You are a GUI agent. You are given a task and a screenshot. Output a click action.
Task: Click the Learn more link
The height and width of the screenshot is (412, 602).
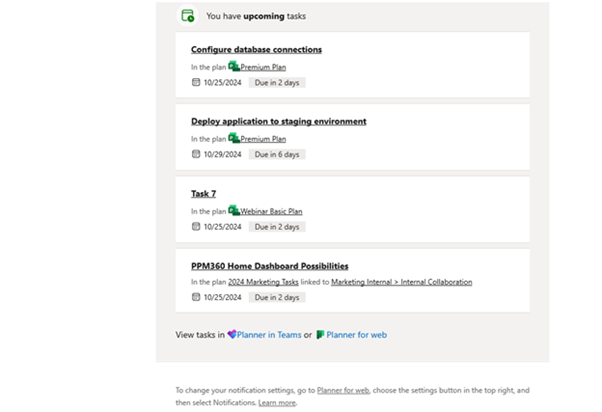[277, 403]
